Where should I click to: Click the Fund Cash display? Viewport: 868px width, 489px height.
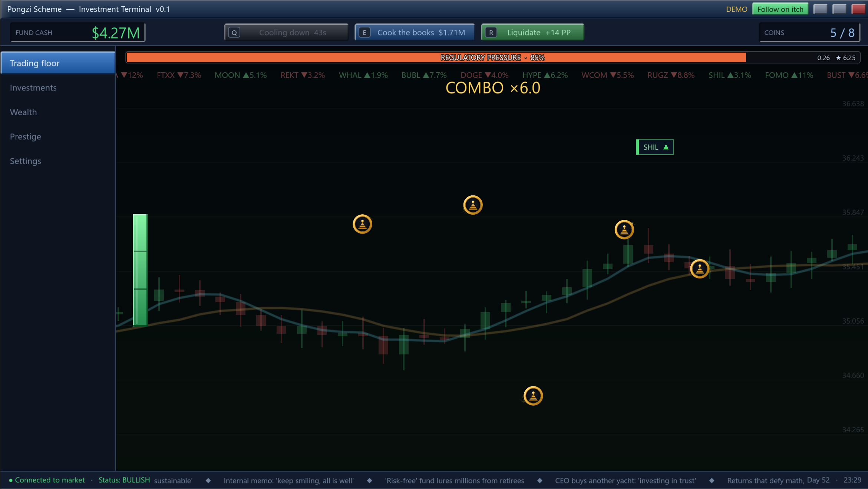pos(78,33)
